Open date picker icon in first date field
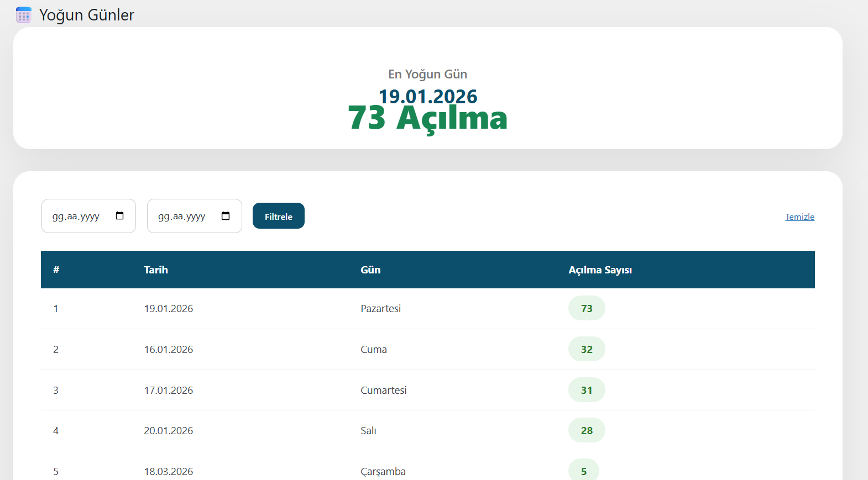This screenshot has height=480, width=868. point(119,215)
